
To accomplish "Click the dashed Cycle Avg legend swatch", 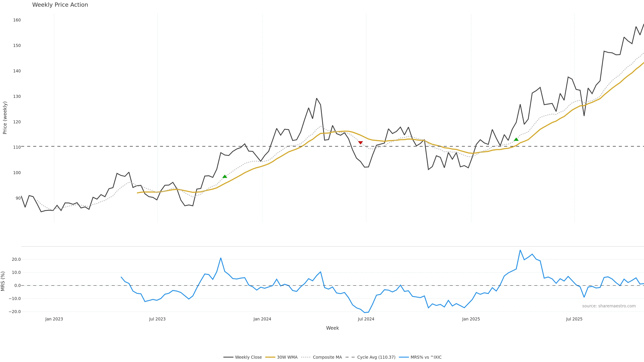I will (x=350, y=357).
